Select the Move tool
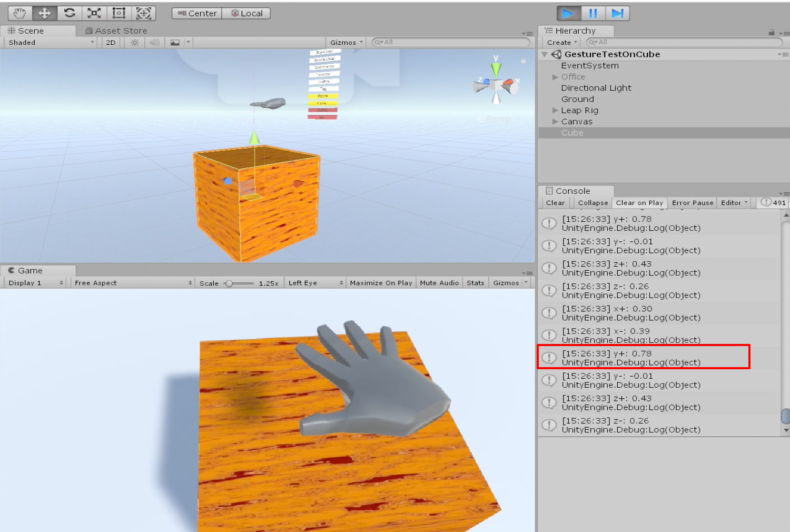790x532 pixels. tap(45, 13)
